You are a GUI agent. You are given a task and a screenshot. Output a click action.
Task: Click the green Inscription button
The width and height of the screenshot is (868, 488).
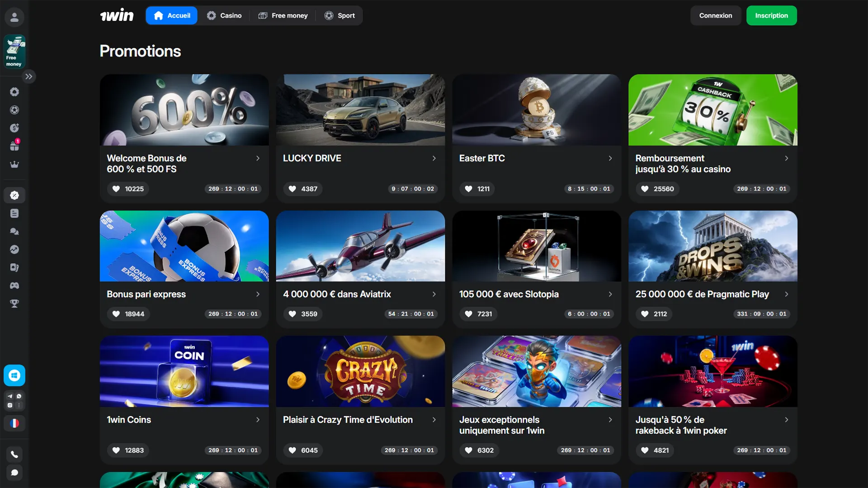771,15
